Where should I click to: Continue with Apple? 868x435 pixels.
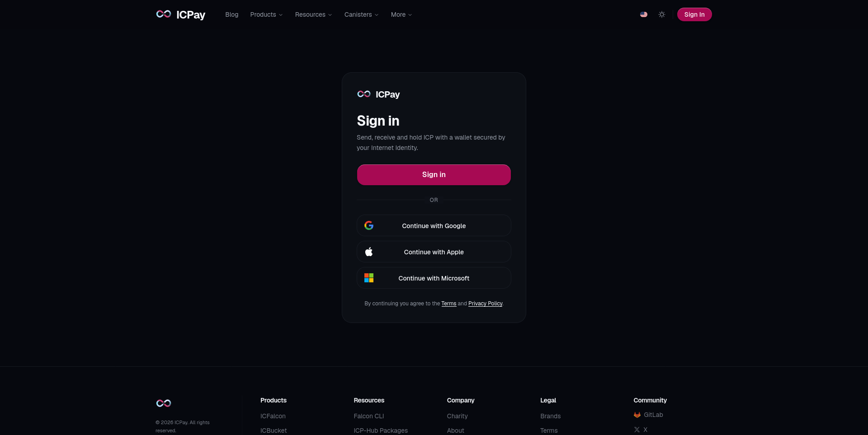coord(434,252)
